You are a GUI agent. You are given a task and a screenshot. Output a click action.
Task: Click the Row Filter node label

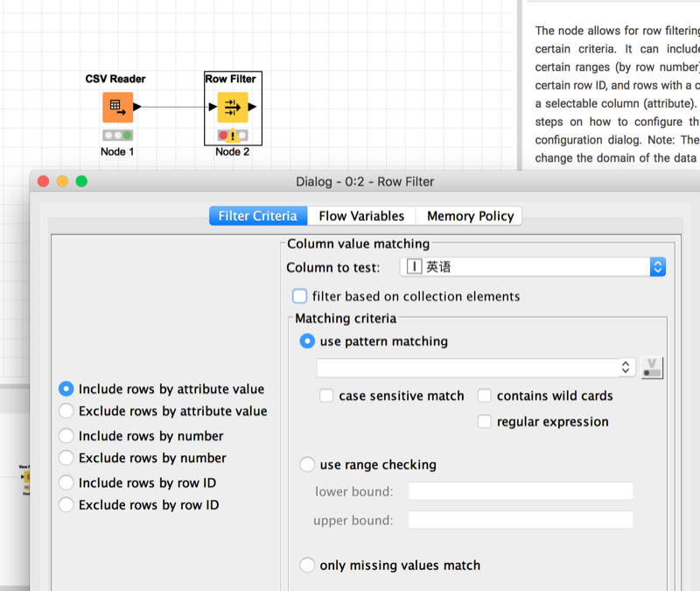(230, 79)
